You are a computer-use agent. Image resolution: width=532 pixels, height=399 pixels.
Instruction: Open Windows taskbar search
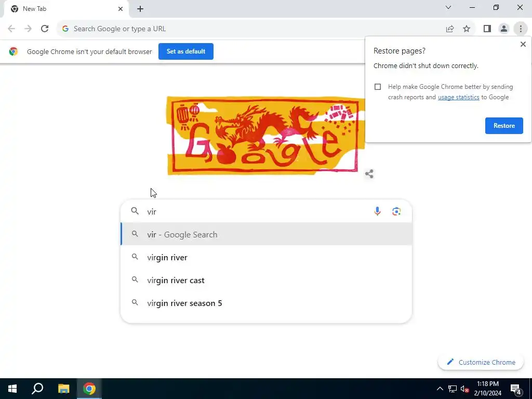(x=37, y=389)
